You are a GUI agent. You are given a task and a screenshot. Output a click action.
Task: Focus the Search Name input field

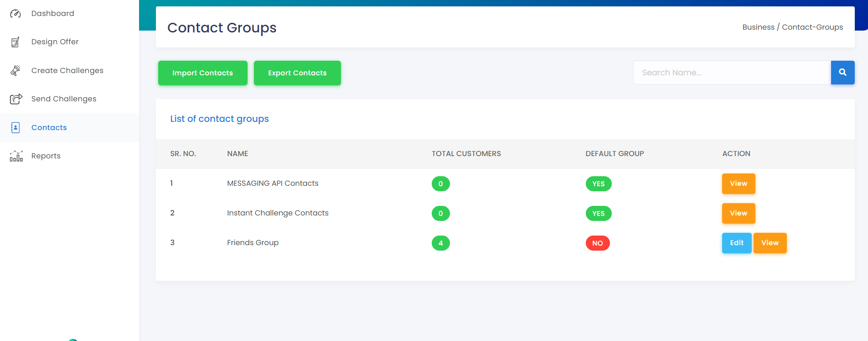pyautogui.click(x=732, y=73)
